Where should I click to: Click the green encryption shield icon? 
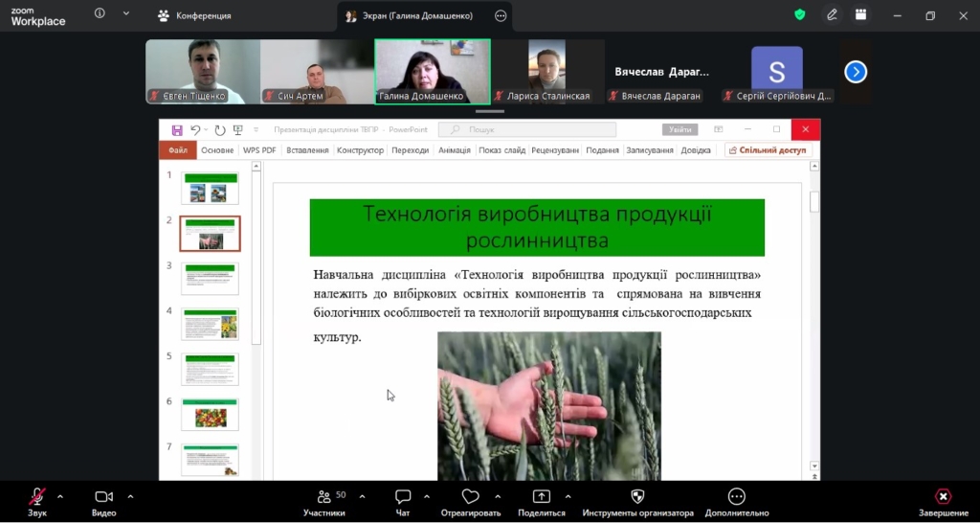pyautogui.click(x=800, y=15)
